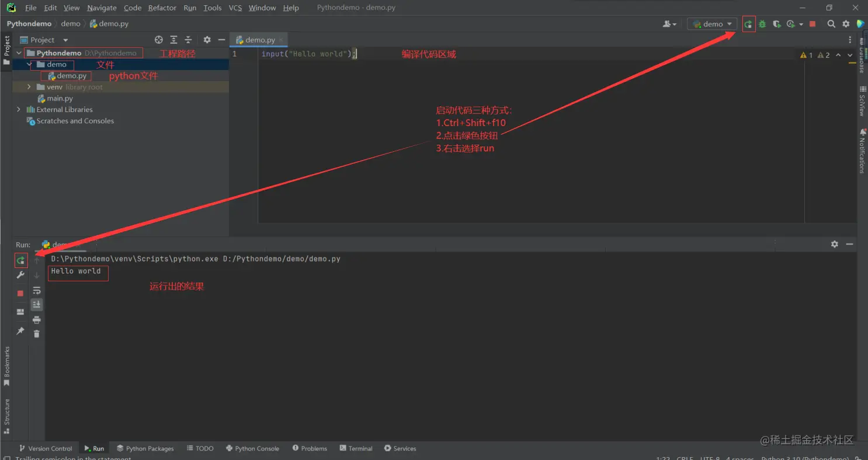Open Version Control tool window button

pyautogui.click(x=45, y=448)
